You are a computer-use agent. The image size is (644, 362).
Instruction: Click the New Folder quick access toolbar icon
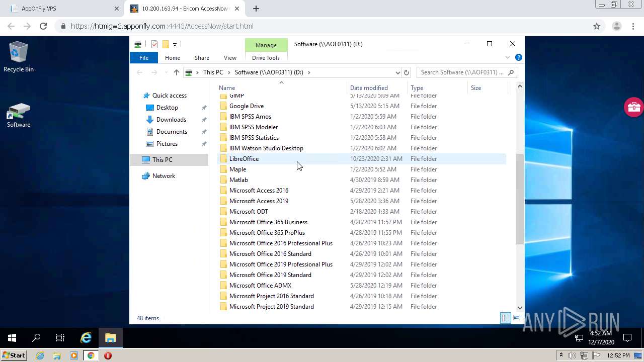[165, 44]
